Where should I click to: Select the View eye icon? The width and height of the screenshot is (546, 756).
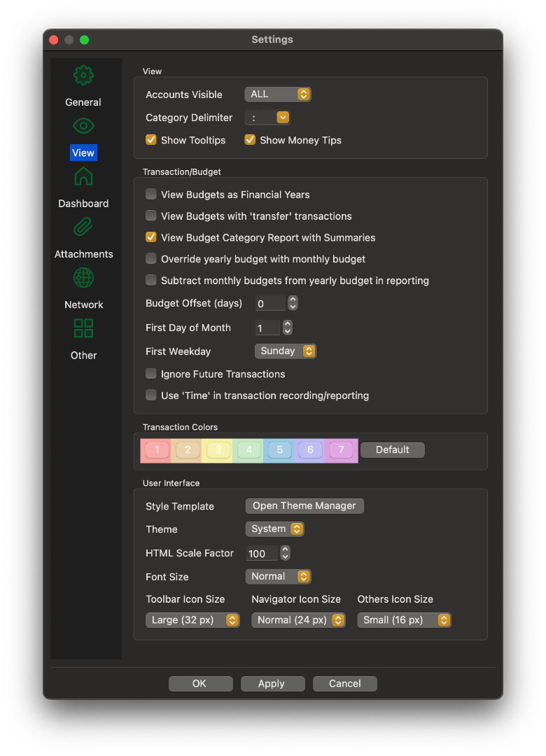(x=83, y=126)
